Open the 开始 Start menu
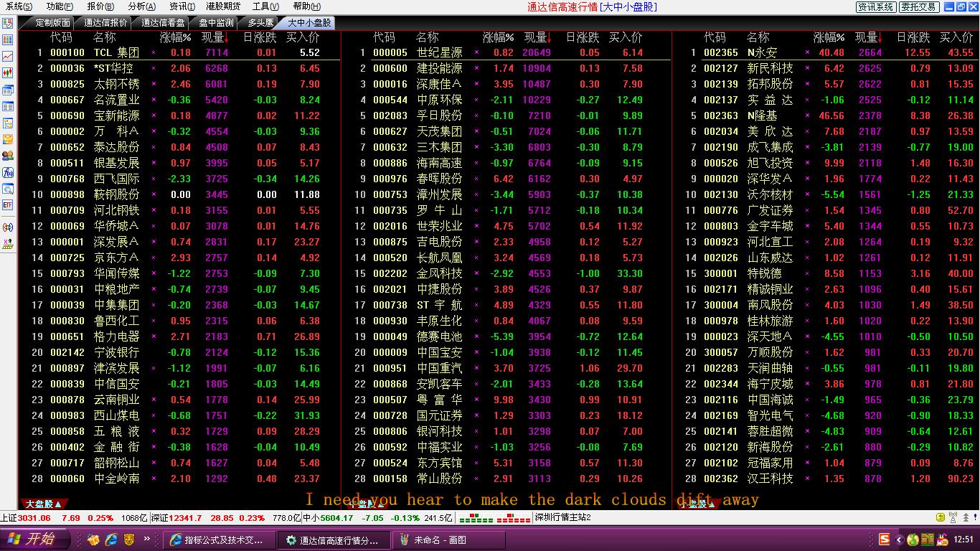Image resolution: width=980 pixels, height=551 pixels. [35, 540]
